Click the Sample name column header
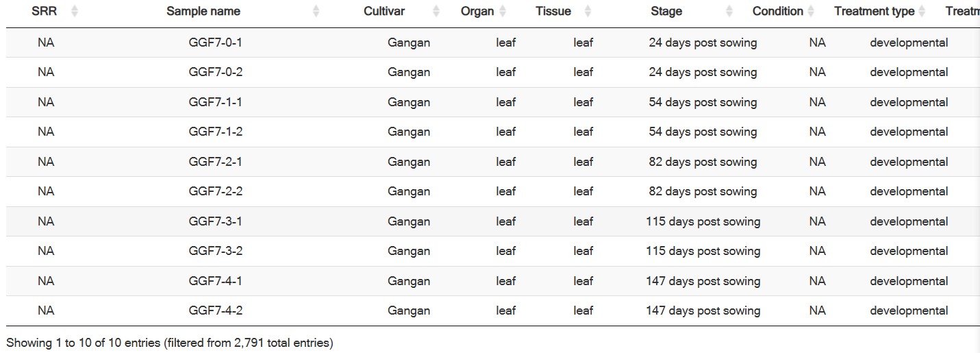 pyautogui.click(x=203, y=12)
